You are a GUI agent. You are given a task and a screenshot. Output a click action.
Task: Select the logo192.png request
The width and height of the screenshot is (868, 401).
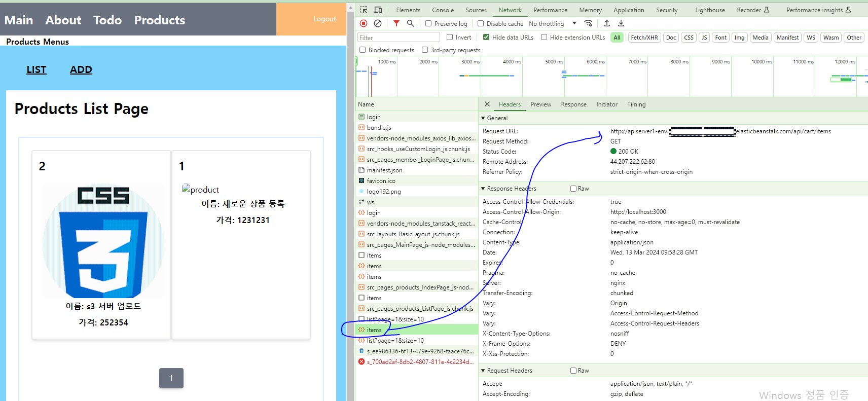(x=417, y=192)
